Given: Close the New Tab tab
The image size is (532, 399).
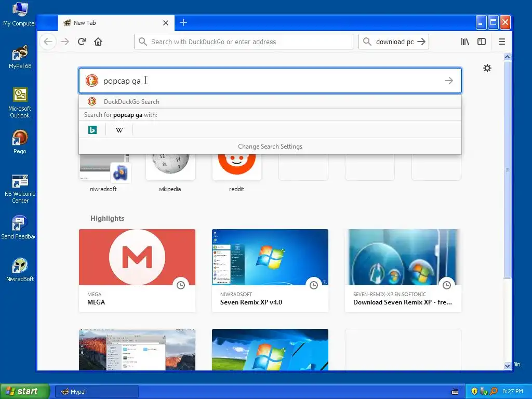Looking at the screenshot, I should pyautogui.click(x=166, y=23).
